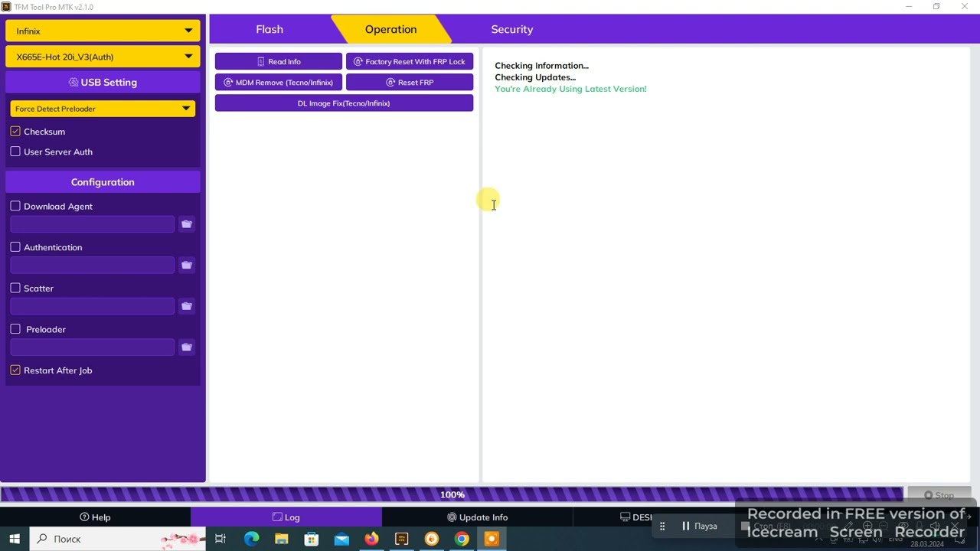Click the Пауза pause recording button
The height and width of the screenshot is (551, 980).
point(699,526)
